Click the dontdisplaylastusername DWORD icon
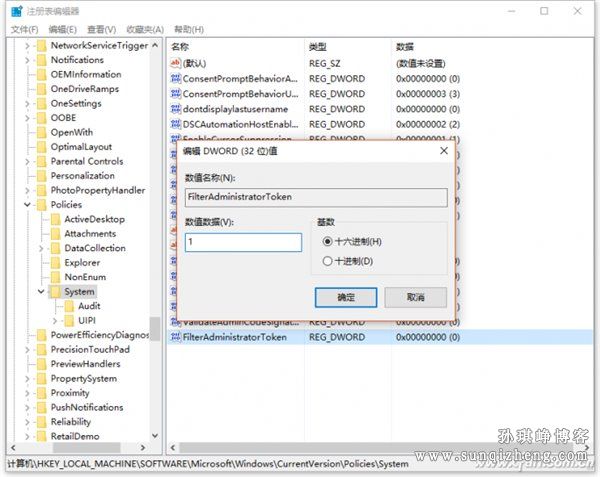 (176, 109)
